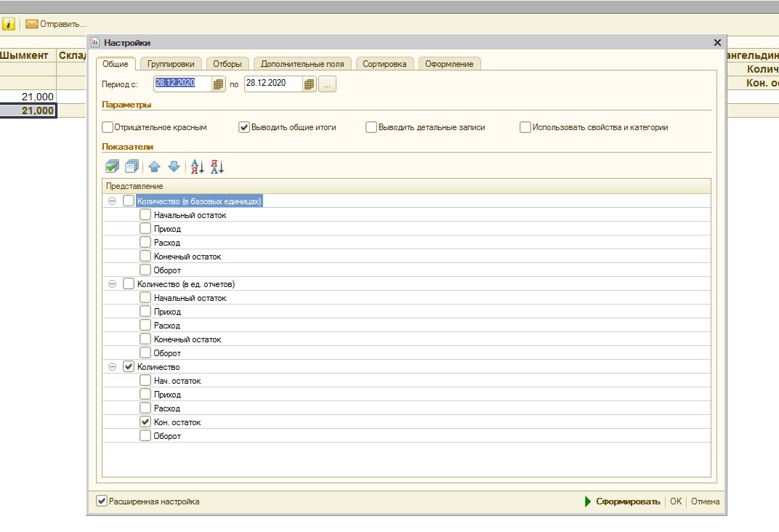
Task: Check Количество (в базовых единицах) checkbox
Action: [129, 201]
